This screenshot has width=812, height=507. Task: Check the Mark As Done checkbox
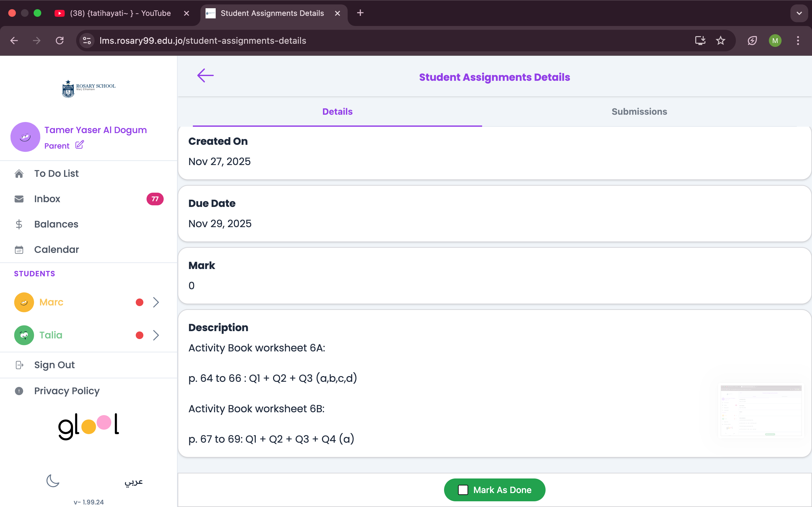point(463,490)
